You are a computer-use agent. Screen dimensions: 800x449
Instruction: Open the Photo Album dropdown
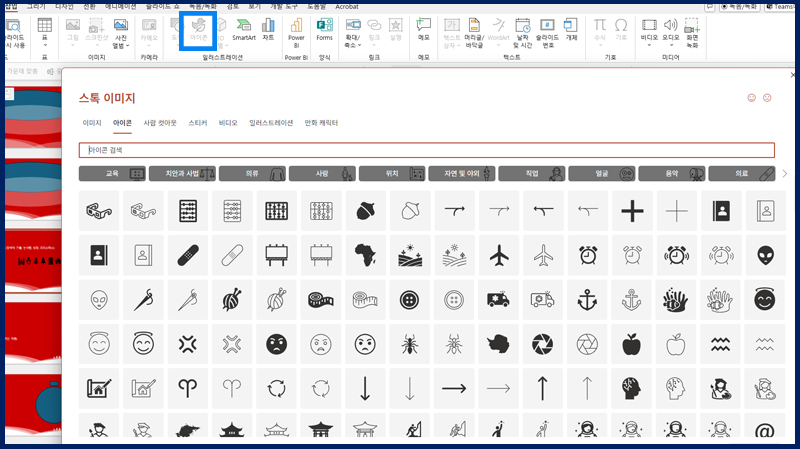click(121, 33)
